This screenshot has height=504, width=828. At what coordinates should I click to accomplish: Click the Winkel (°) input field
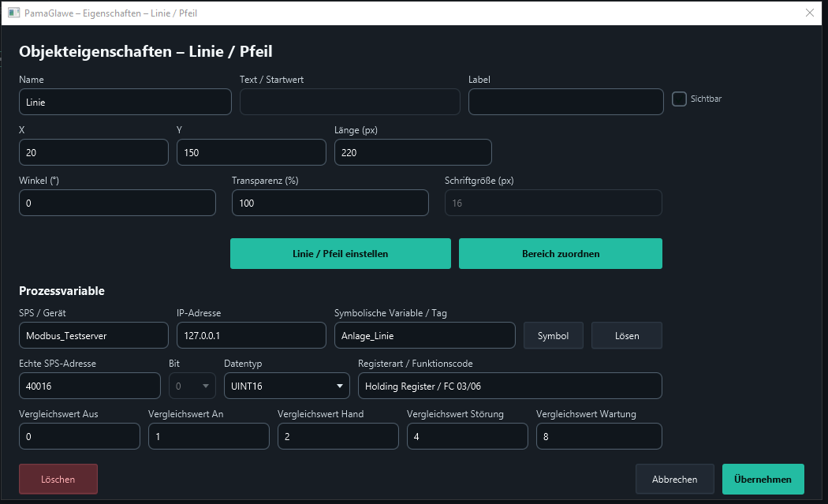[117, 203]
